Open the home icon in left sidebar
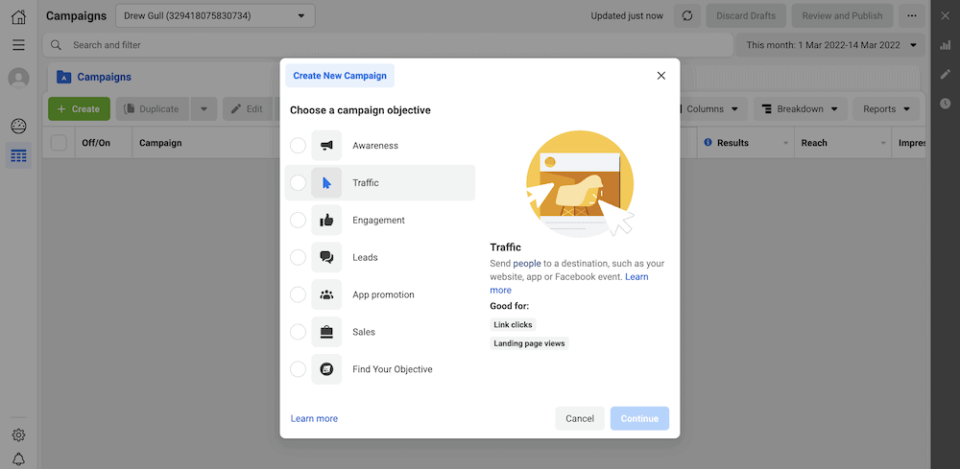Viewport: 960px width, 469px height. coord(18,17)
